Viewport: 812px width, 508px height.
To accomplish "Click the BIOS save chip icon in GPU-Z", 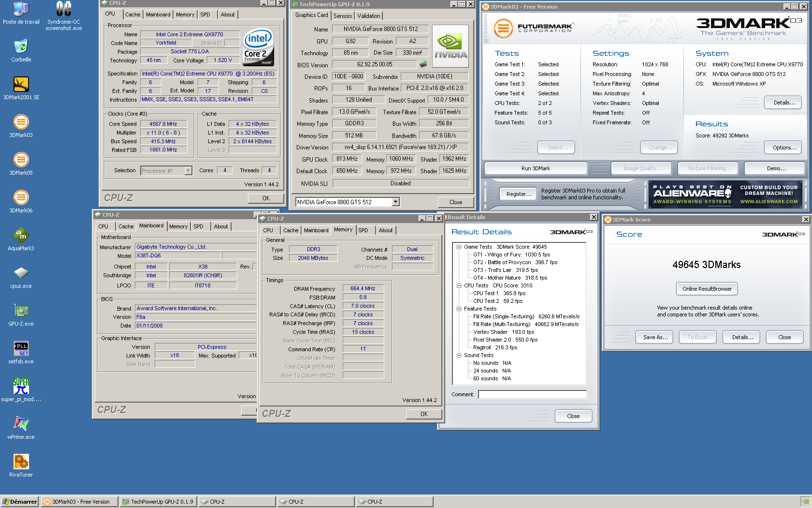I will (x=423, y=64).
